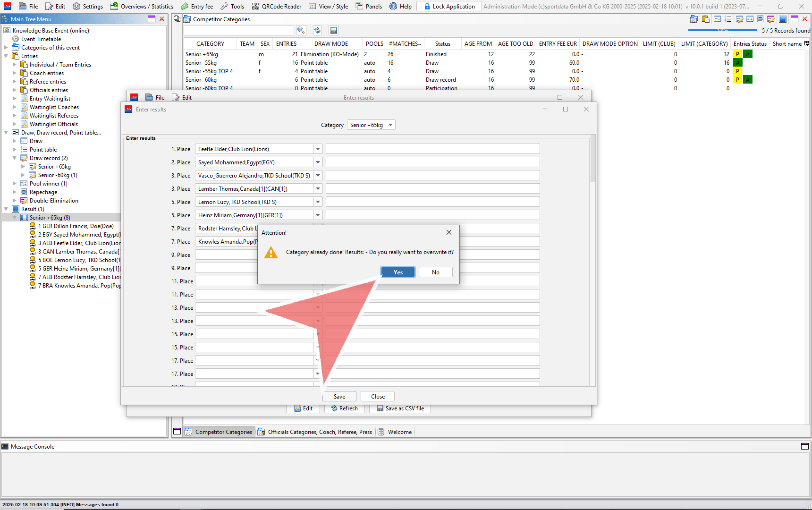Open the 1. Place competitor dropdown arrow
The width and height of the screenshot is (812, 510).
[318, 149]
